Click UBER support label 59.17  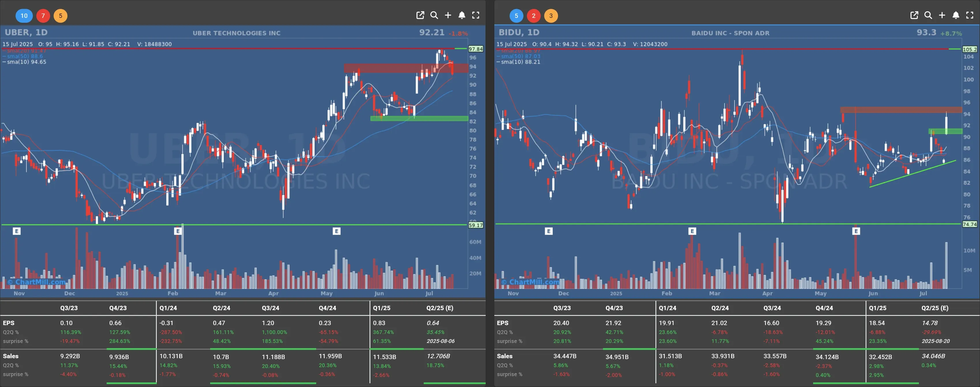[x=476, y=225]
